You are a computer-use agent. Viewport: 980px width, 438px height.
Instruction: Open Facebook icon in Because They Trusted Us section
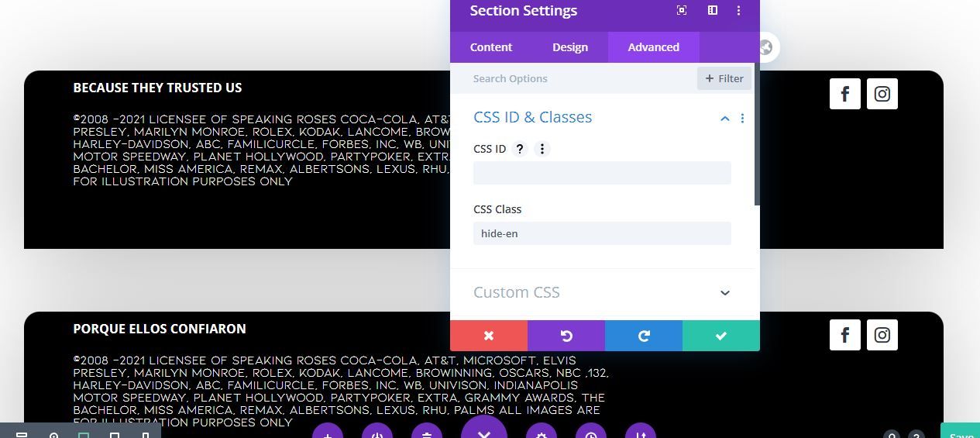[x=845, y=94]
